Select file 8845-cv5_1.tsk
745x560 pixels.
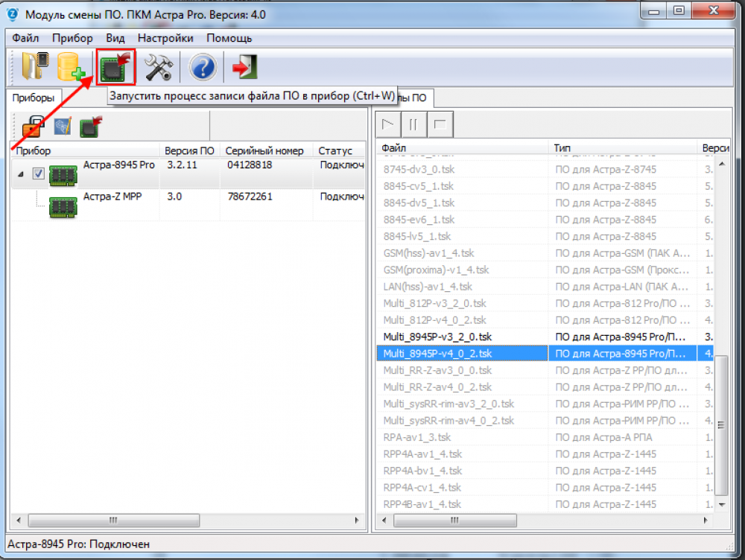click(419, 186)
